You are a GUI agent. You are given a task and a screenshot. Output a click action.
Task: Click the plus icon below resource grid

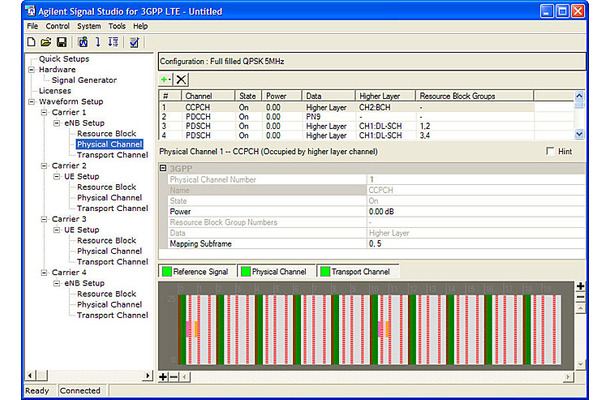tap(163, 377)
